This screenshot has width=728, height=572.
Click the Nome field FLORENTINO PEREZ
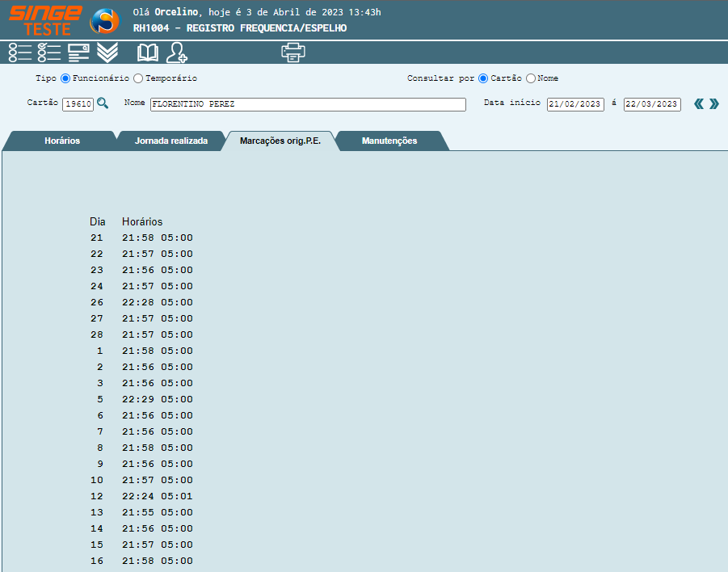(308, 104)
